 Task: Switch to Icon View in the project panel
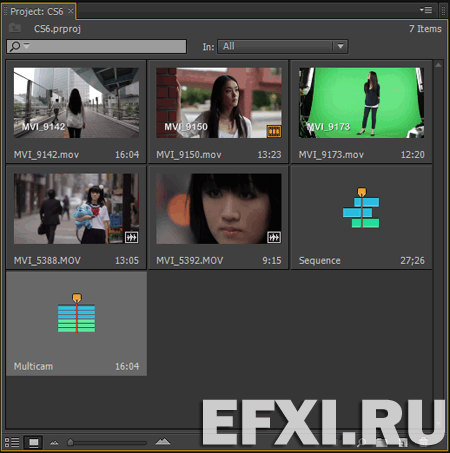click(34, 442)
